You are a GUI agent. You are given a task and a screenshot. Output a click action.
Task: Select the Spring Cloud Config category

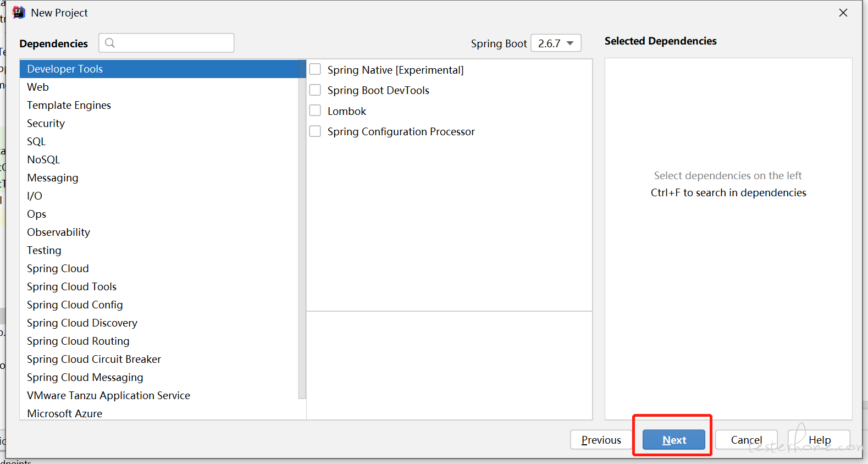pyautogui.click(x=159, y=305)
